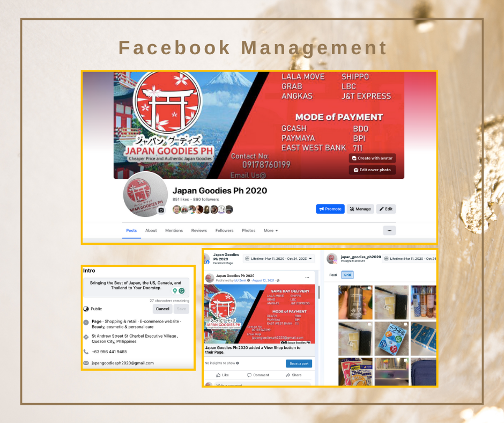This screenshot has width=504, height=423.
Task: Switch to the Photos tab
Action: (x=248, y=230)
